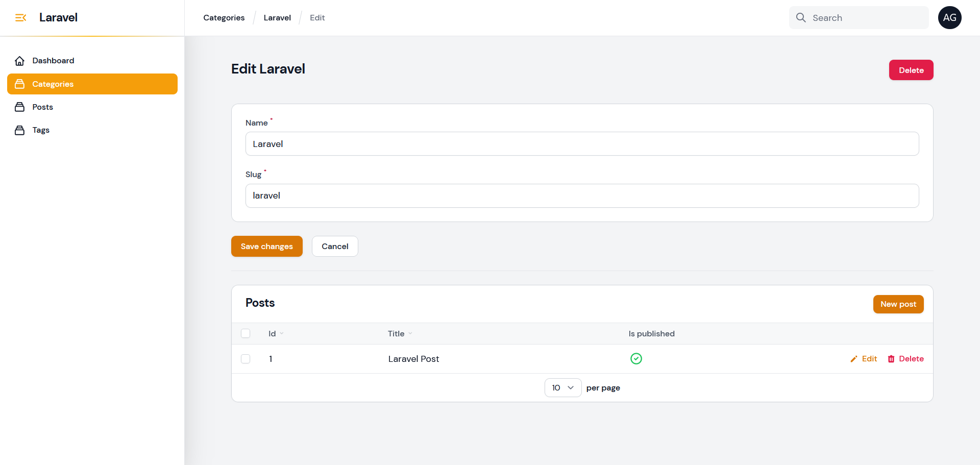Open Categories in sidebar
This screenshot has width=980, height=465.
pos(92,84)
